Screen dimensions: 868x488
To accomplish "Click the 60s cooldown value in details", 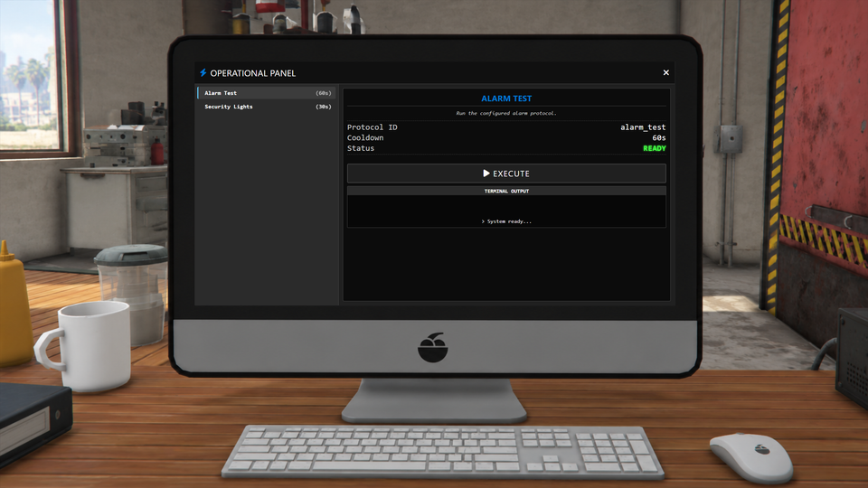I will click(659, 137).
